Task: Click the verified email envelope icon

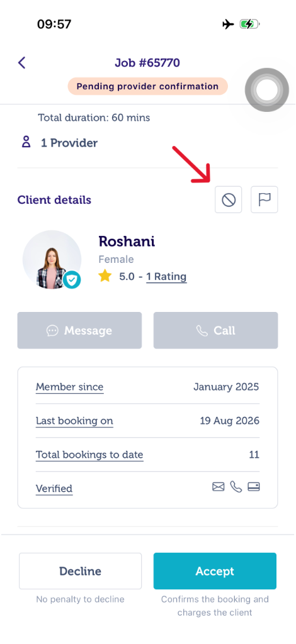Action: coord(219,487)
